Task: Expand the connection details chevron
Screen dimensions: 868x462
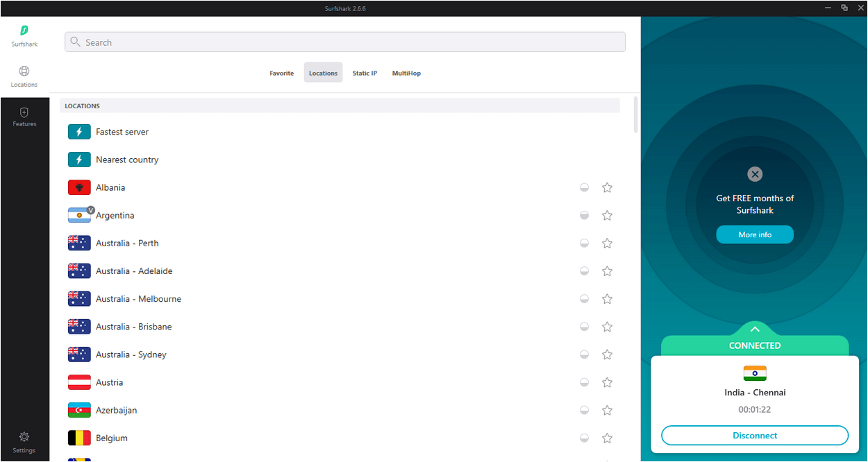Action: coord(755,330)
